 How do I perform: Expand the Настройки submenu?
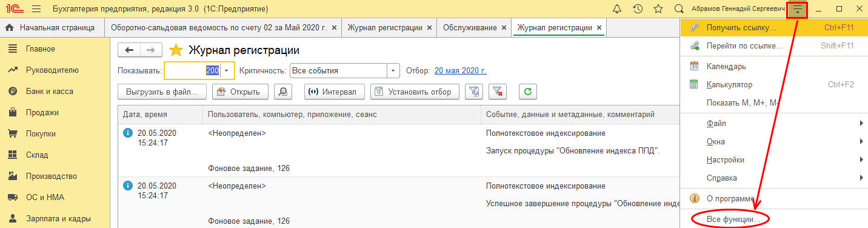(774, 159)
